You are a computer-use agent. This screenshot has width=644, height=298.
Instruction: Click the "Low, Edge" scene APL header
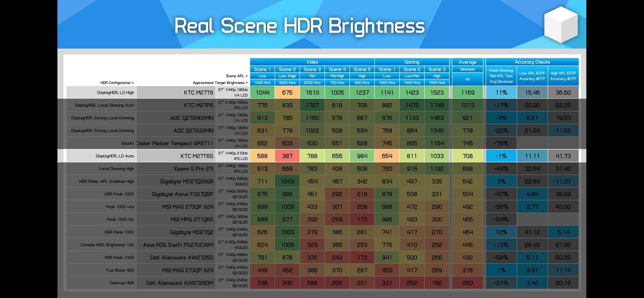[287, 76]
